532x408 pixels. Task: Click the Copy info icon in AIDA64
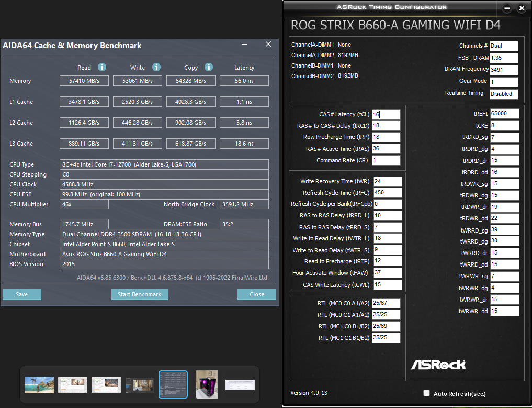209,67
